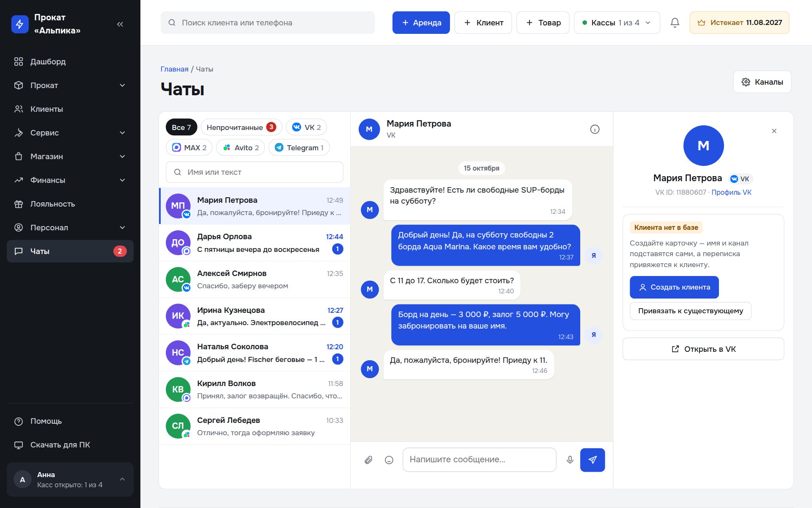Viewport: 812px width, 508px height.
Task: Collapse the sidebar with double-chevron icon
Action: (x=120, y=24)
